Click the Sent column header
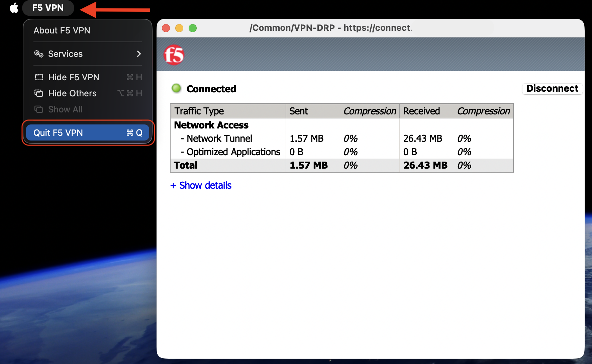The image size is (592, 364). tap(299, 111)
